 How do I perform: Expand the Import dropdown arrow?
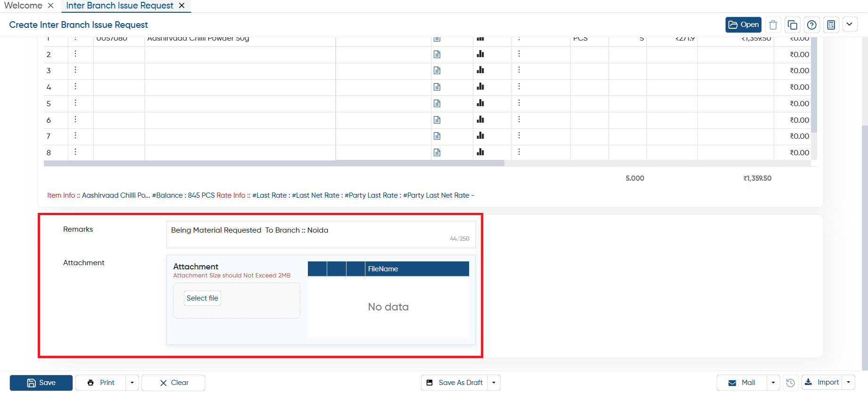[x=848, y=383]
